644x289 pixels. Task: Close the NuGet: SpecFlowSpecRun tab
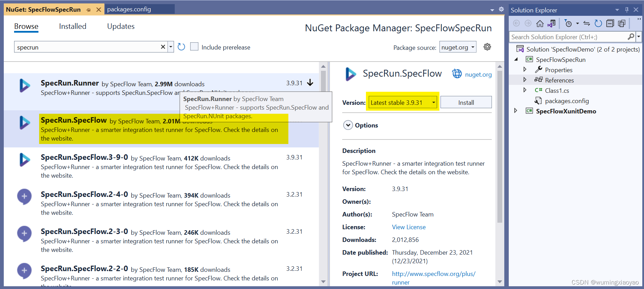click(99, 10)
